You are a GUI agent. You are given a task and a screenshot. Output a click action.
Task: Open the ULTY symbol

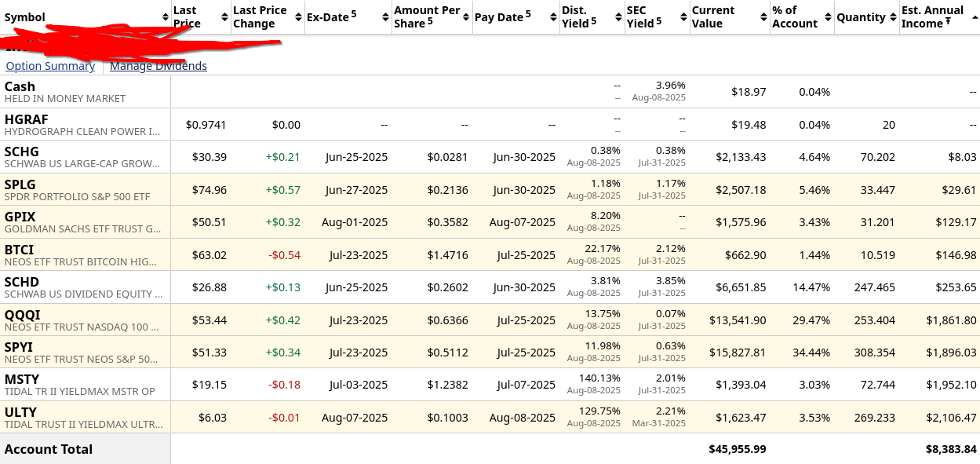tap(21, 412)
